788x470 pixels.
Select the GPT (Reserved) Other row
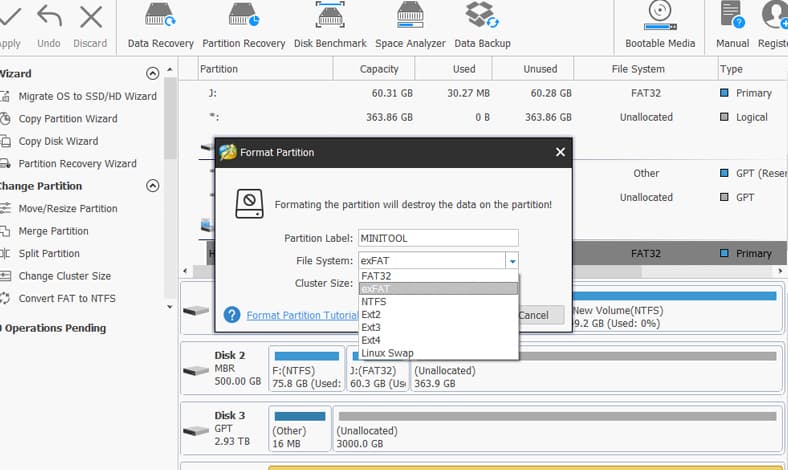coord(679,173)
